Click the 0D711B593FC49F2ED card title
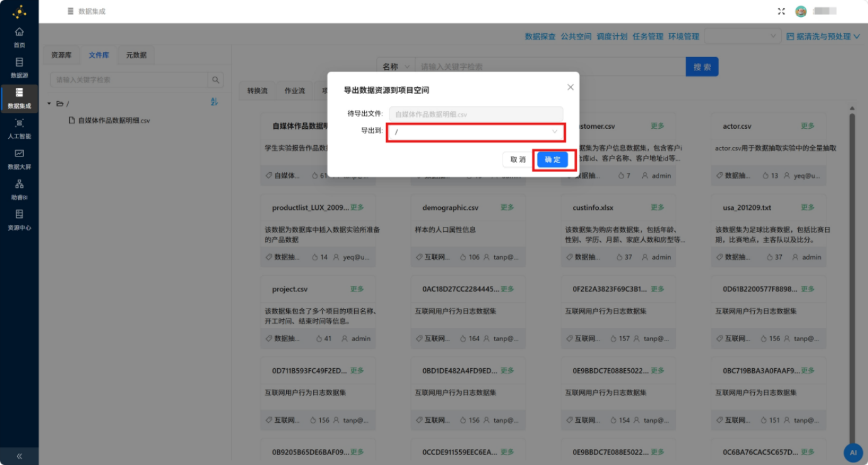 (309, 371)
